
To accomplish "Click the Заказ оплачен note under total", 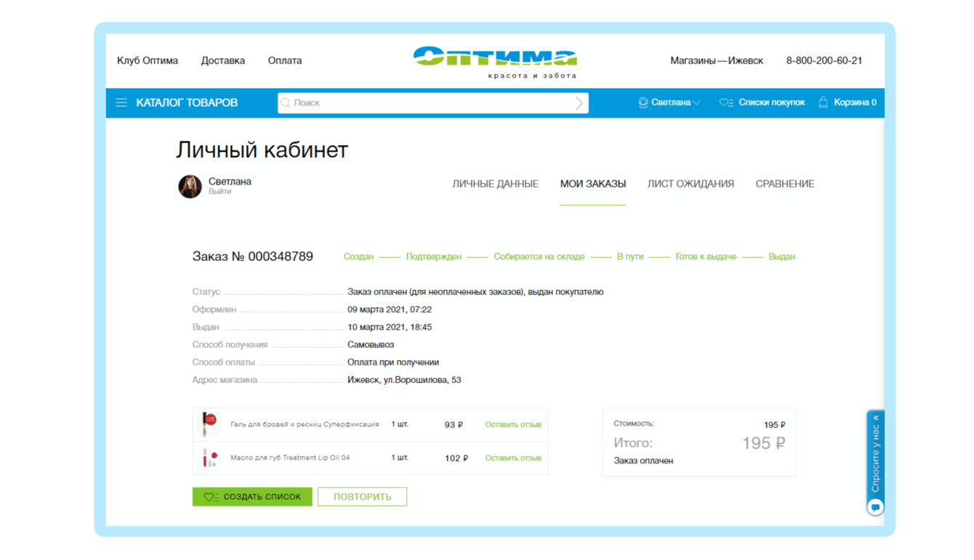I will pos(643,460).
